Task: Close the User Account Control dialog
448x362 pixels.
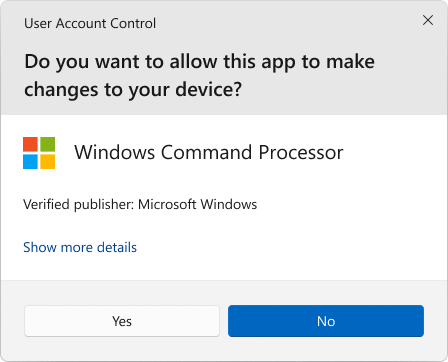Action: [428, 20]
